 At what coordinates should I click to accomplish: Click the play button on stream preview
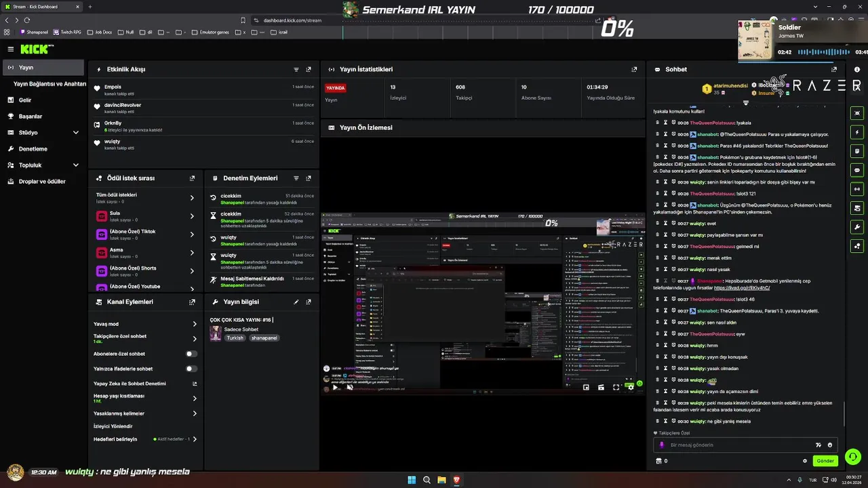pyautogui.click(x=335, y=387)
